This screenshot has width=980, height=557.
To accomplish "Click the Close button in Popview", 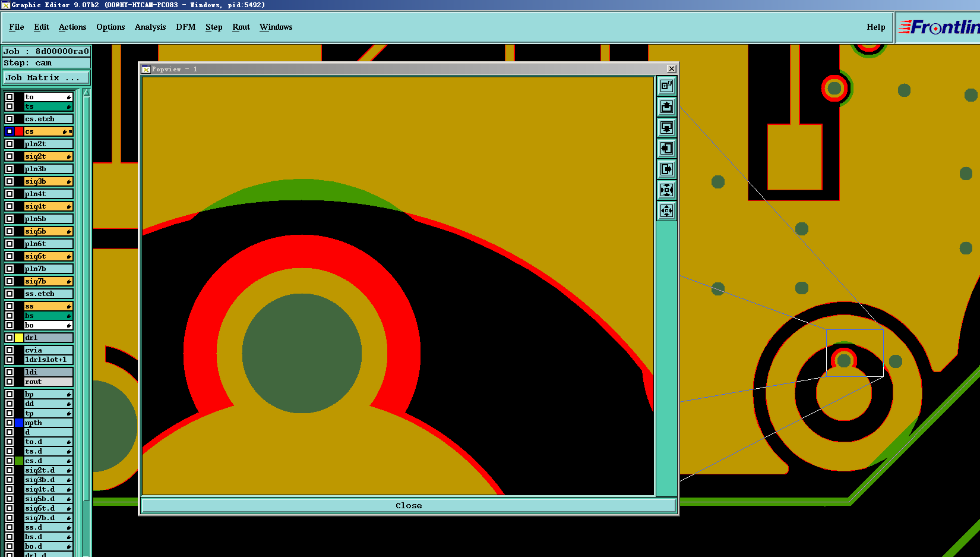I will [409, 506].
